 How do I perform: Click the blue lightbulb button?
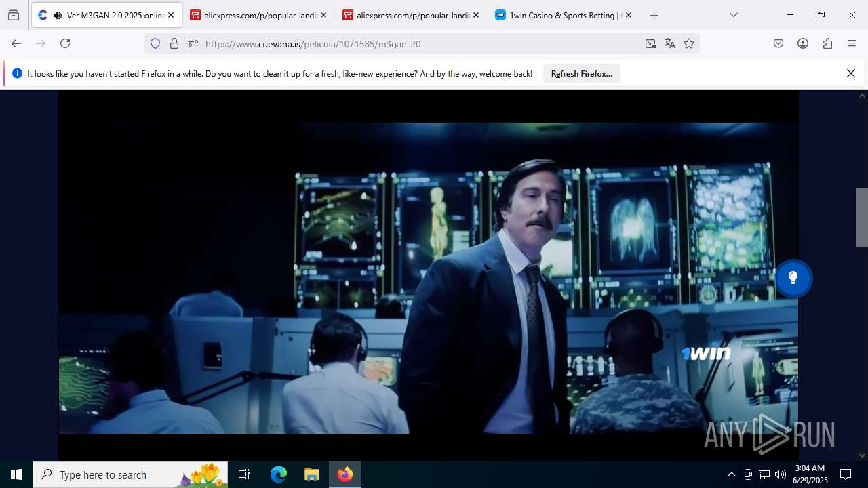[x=793, y=278]
